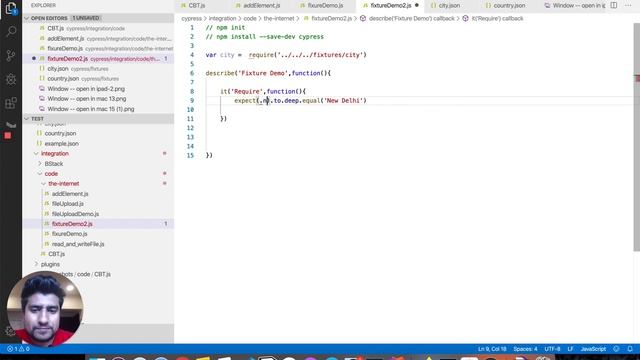Select the fixtureDemo2.js editor tab
Viewport: 640px width, 360px height.
click(x=391, y=6)
